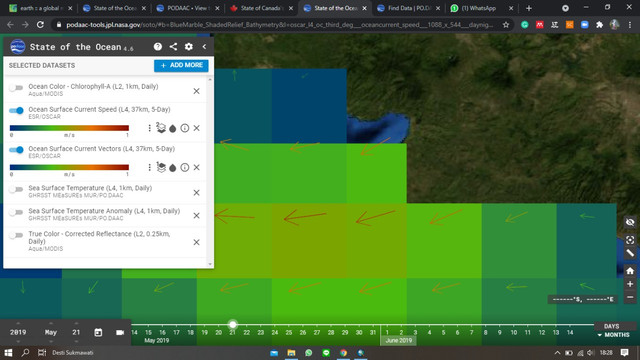Toggle Ocean Surface Current Speed layer off
640x360 pixels.
point(16,111)
